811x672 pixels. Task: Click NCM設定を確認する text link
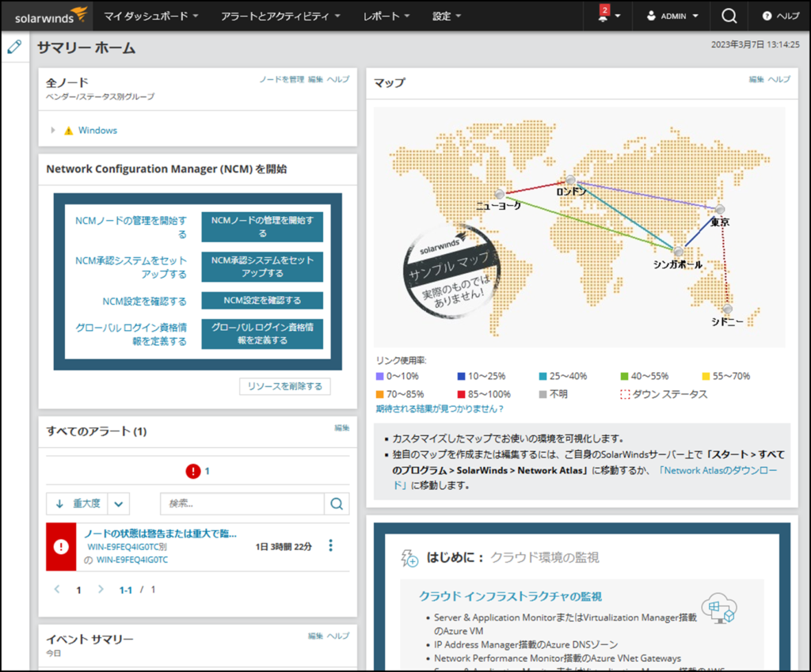144,302
